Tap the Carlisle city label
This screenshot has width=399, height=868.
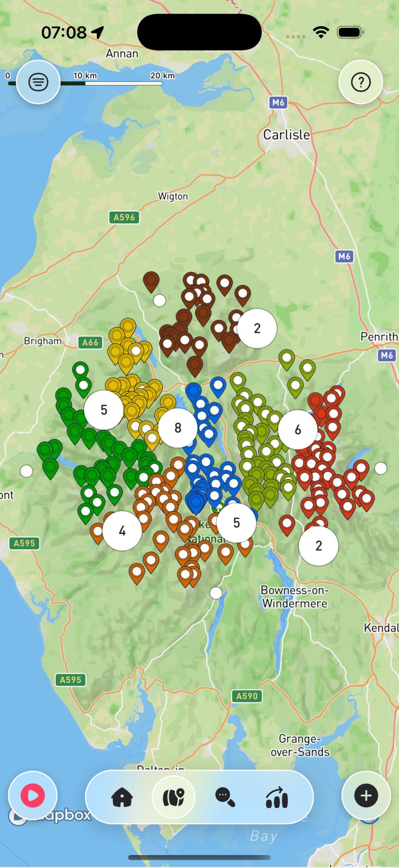tap(287, 134)
